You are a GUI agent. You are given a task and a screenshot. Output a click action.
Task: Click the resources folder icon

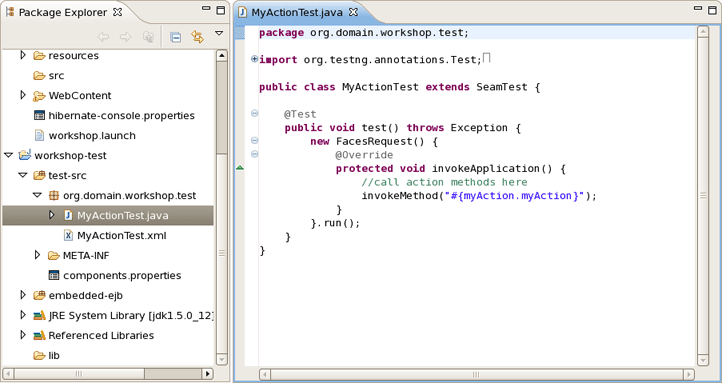[x=39, y=56]
